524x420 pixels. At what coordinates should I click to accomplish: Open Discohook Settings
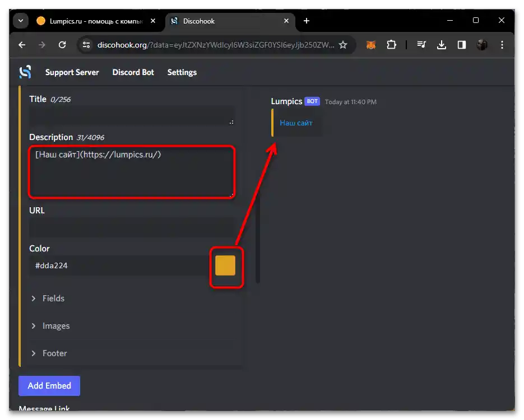click(182, 72)
